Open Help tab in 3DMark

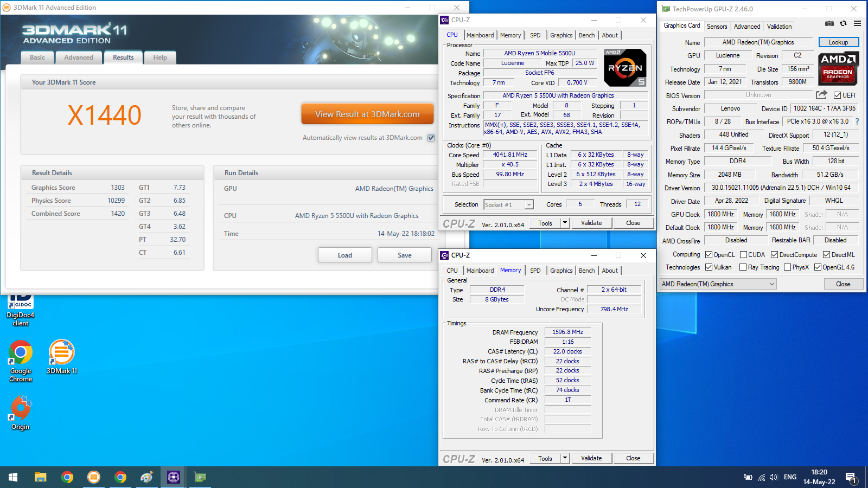tap(160, 57)
